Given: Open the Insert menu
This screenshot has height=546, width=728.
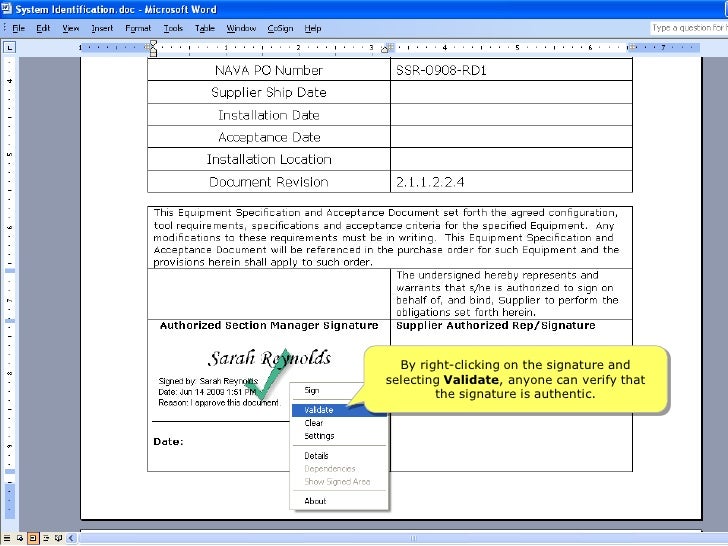Looking at the screenshot, I should [102, 28].
